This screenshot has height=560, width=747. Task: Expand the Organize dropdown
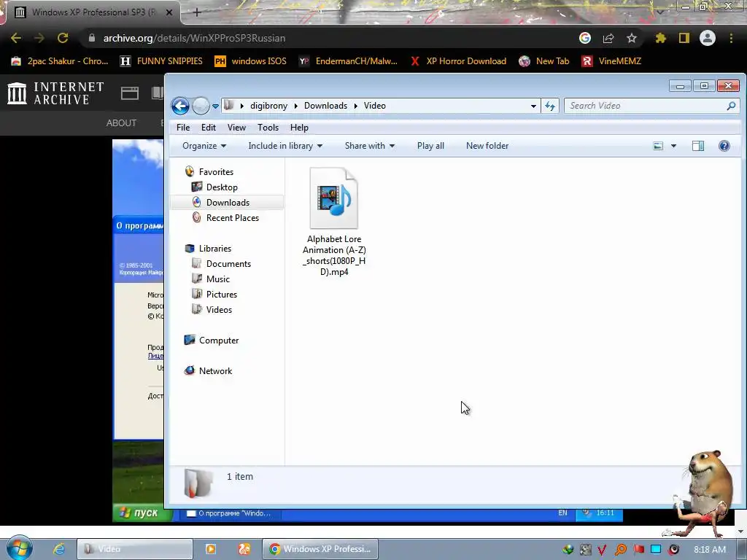click(204, 146)
